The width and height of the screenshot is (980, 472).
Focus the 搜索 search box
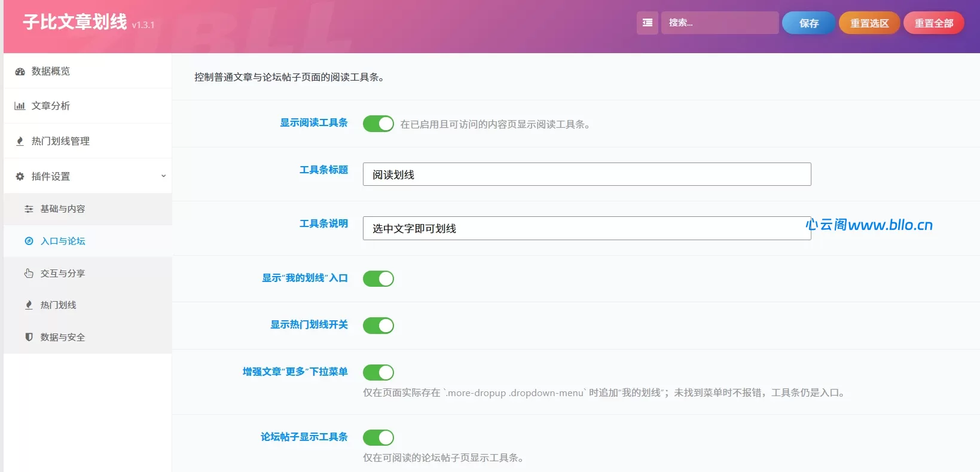point(720,23)
